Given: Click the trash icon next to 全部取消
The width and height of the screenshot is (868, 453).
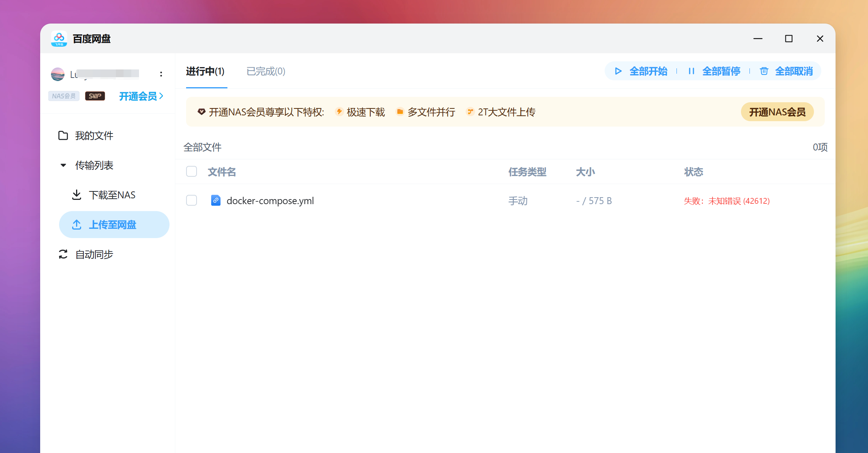Looking at the screenshot, I should click(x=764, y=71).
